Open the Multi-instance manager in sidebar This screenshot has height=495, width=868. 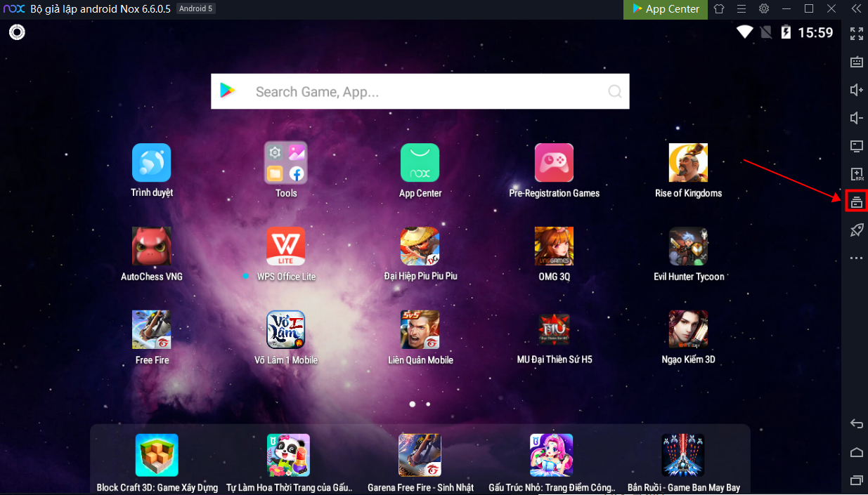(x=856, y=202)
